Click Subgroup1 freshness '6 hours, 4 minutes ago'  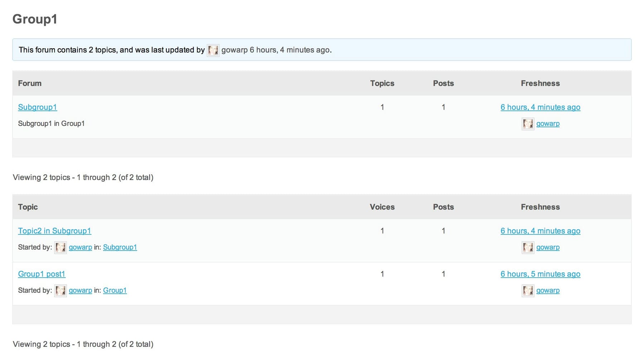coord(540,107)
